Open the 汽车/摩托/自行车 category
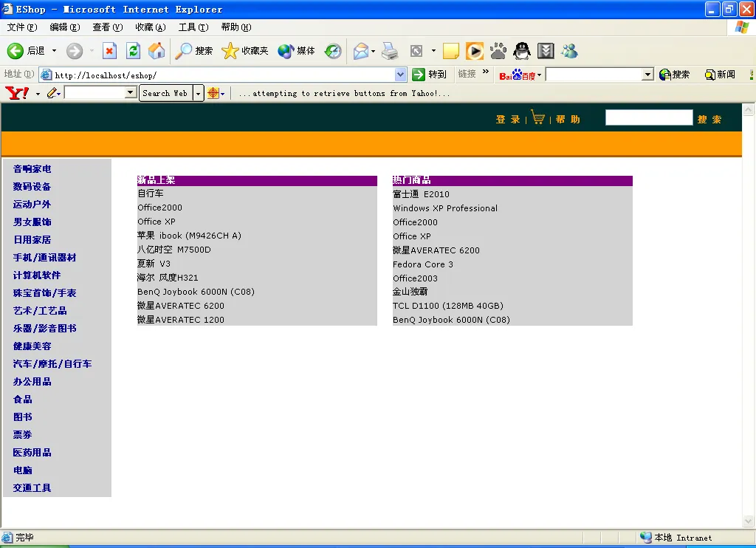 tap(52, 363)
